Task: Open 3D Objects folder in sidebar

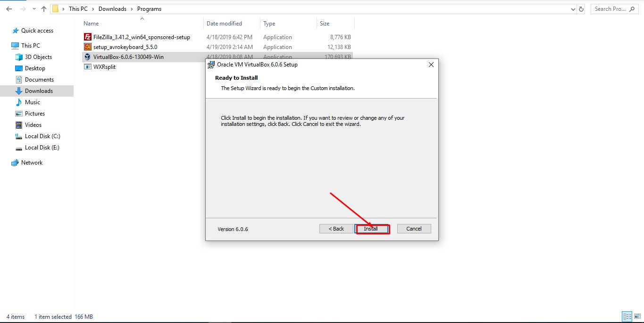Action: coord(38,57)
